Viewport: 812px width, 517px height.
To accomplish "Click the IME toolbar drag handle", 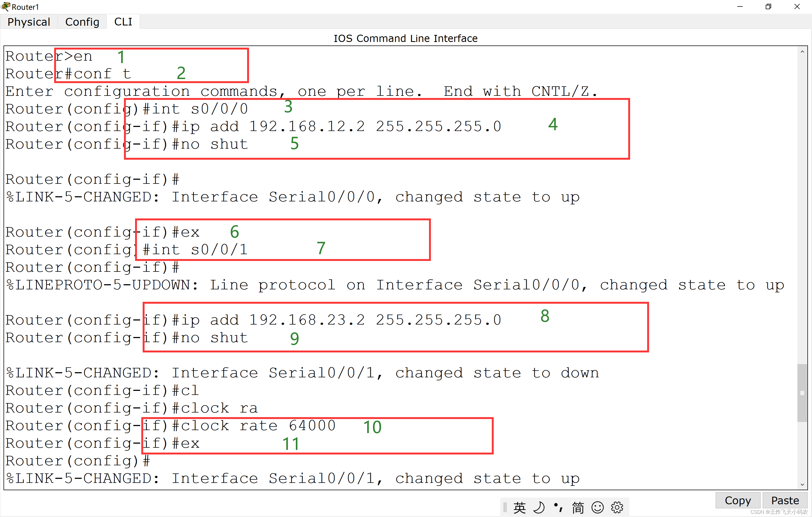I will pyautogui.click(x=505, y=507).
